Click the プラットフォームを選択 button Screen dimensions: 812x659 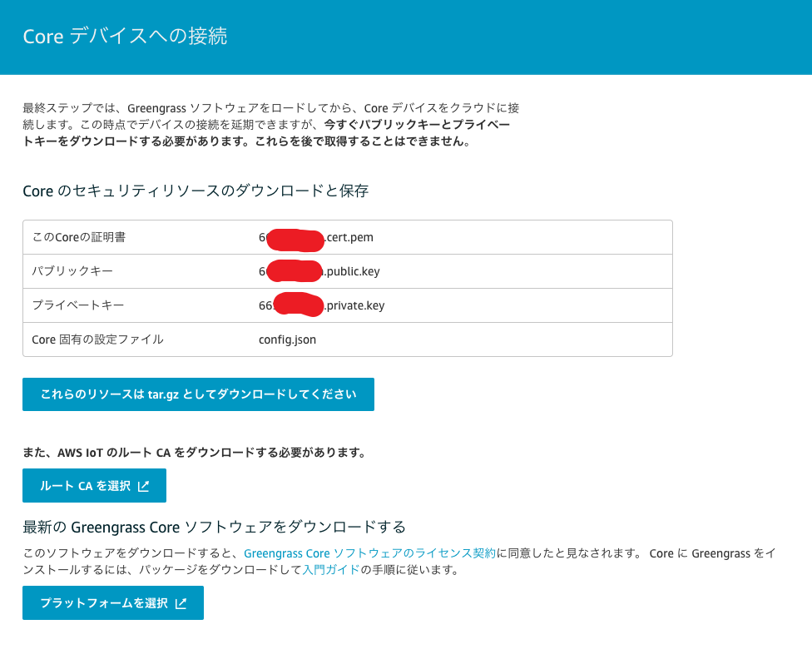tap(113, 602)
